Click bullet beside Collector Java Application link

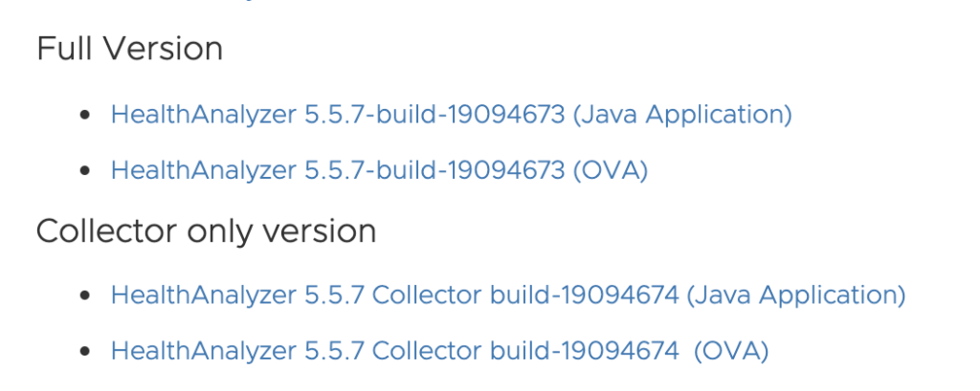pyautogui.click(x=85, y=295)
